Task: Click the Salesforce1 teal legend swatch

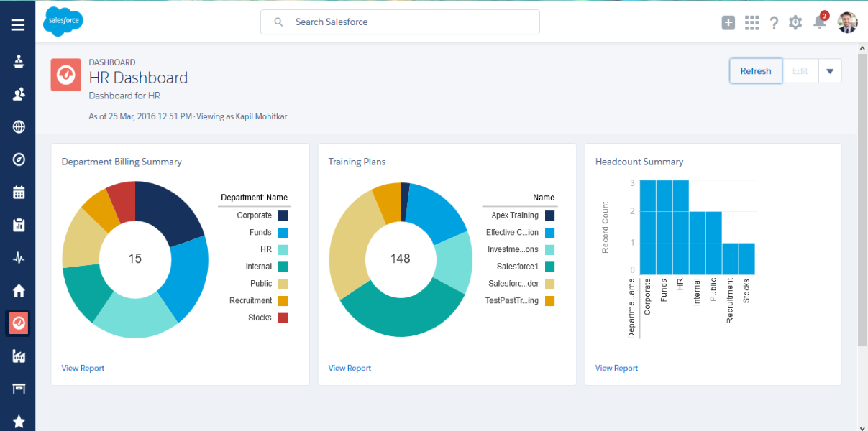Action: [549, 267]
